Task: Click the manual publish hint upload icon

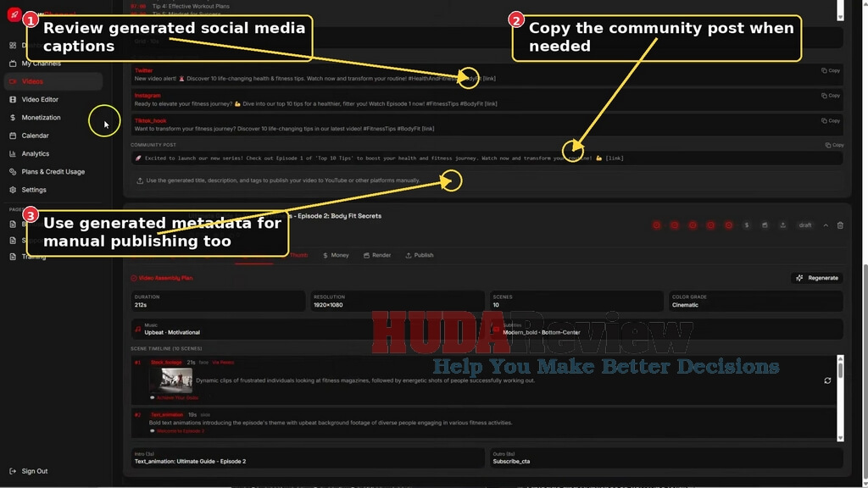Action: point(140,181)
